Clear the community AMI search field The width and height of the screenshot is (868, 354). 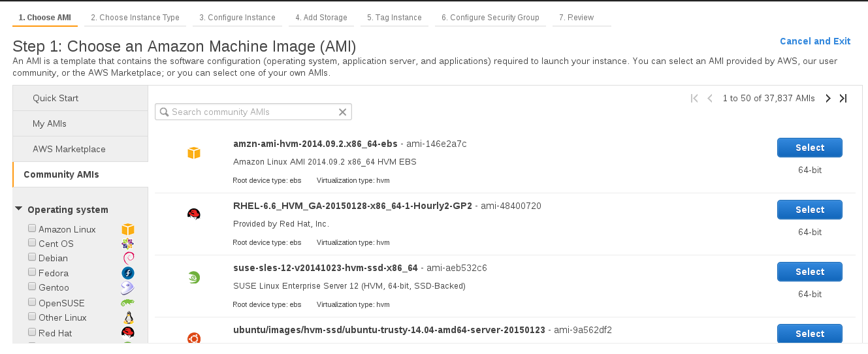342,112
